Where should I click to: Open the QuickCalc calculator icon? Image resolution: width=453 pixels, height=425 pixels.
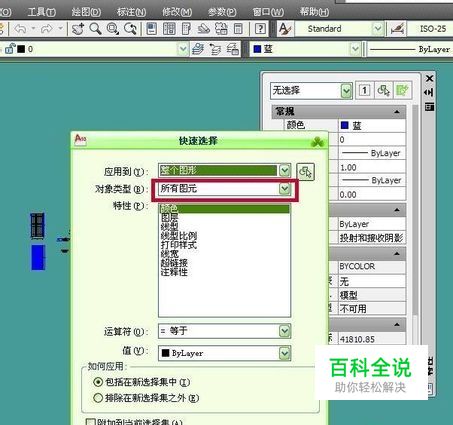238,29
